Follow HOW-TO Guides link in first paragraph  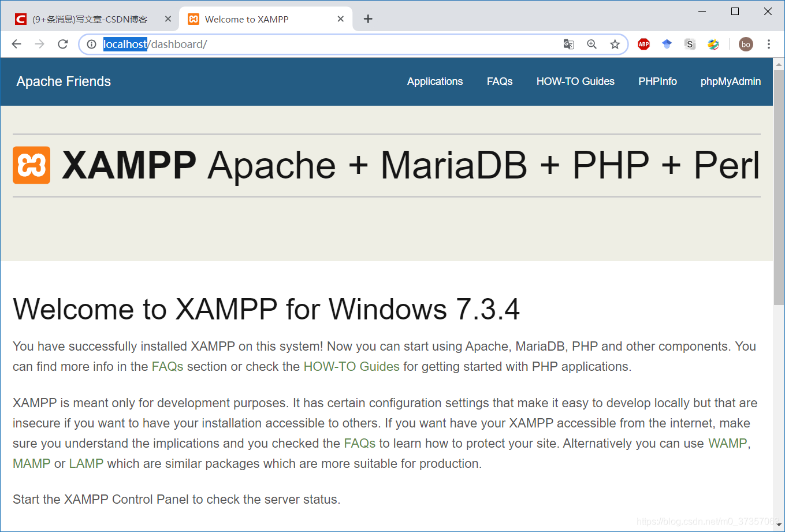[351, 366]
